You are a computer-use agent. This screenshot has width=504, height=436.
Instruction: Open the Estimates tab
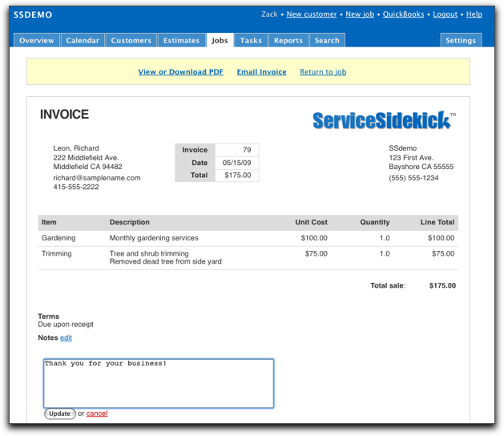pos(181,41)
